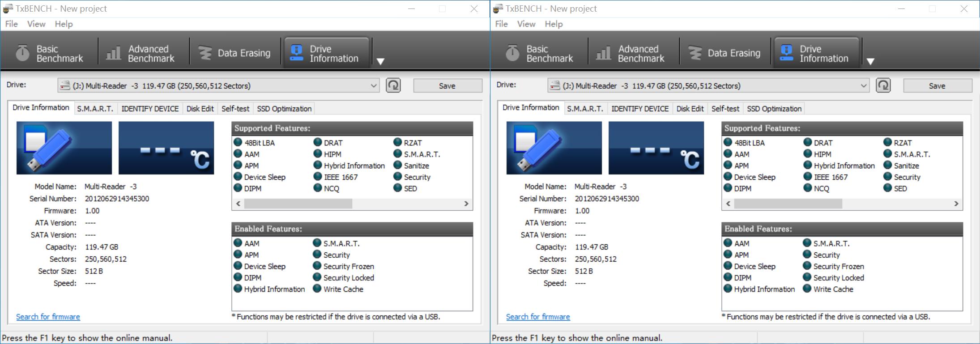Switch to Self-test tab in left window
Screen dimensions: 980x344
click(235, 109)
